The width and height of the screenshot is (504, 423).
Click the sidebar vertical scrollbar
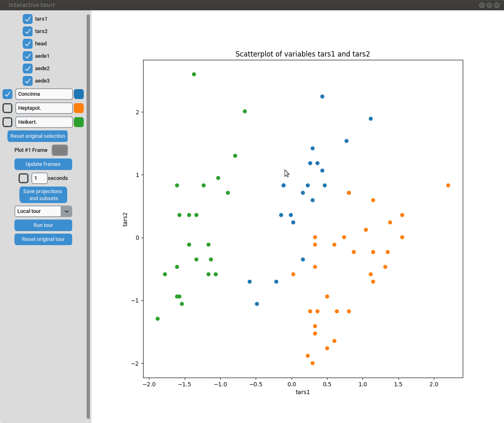[88, 217]
